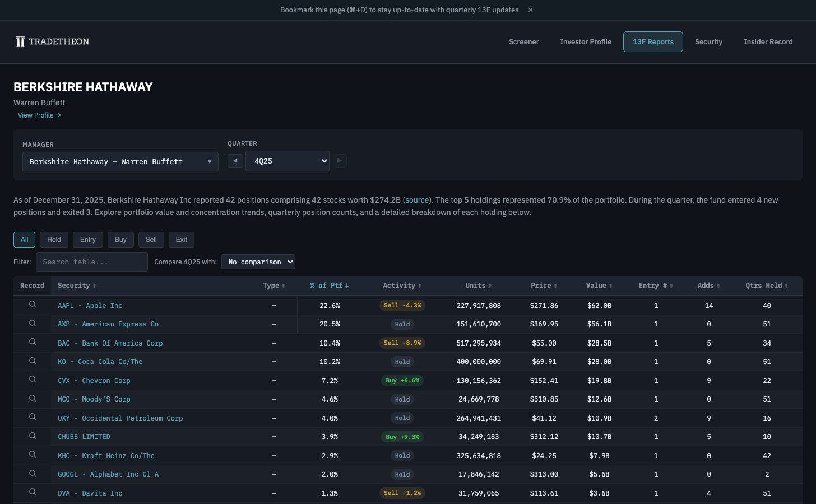Viewport: 816px width, 504px height.
Task: Go to previous quarter using left arrow
Action: coord(235,161)
